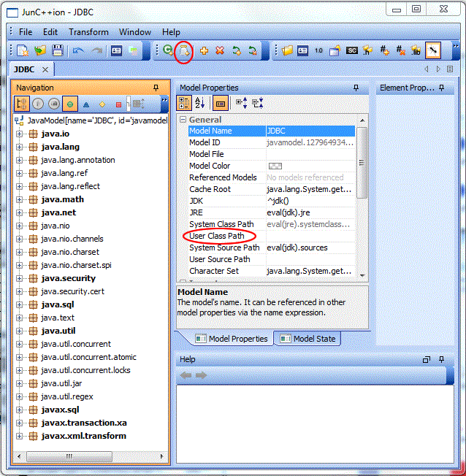Open the Transform menu
This screenshot has height=476, width=466.
pyautogui.click(x=88, y=32)
